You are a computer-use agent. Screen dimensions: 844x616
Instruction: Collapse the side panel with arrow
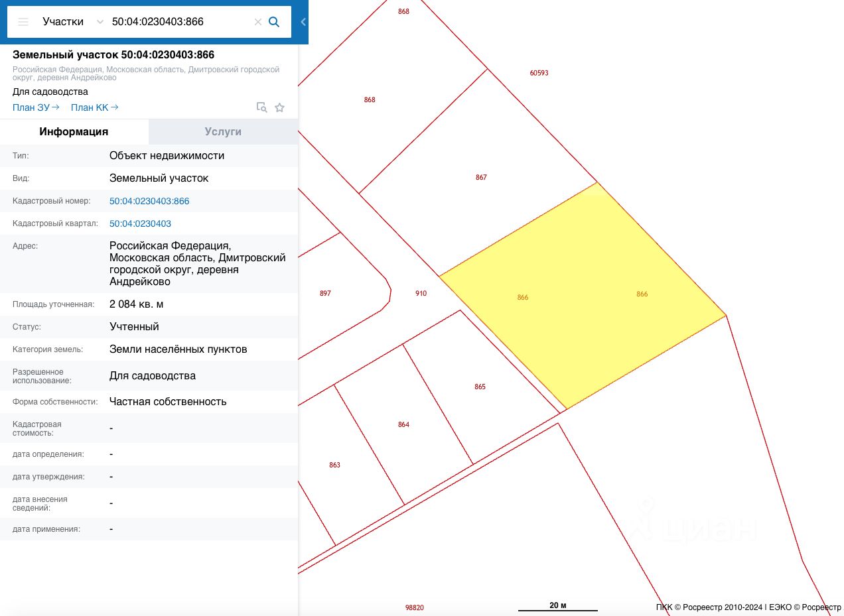click(303, 22)
